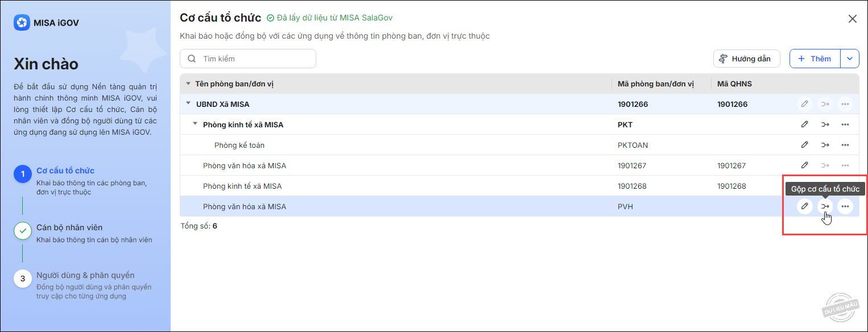Image resolution: width=868 pixels, height=332 pixels.
Task: Open the dropdown arrow beside Thêm
Action: [x=850, y=59]
